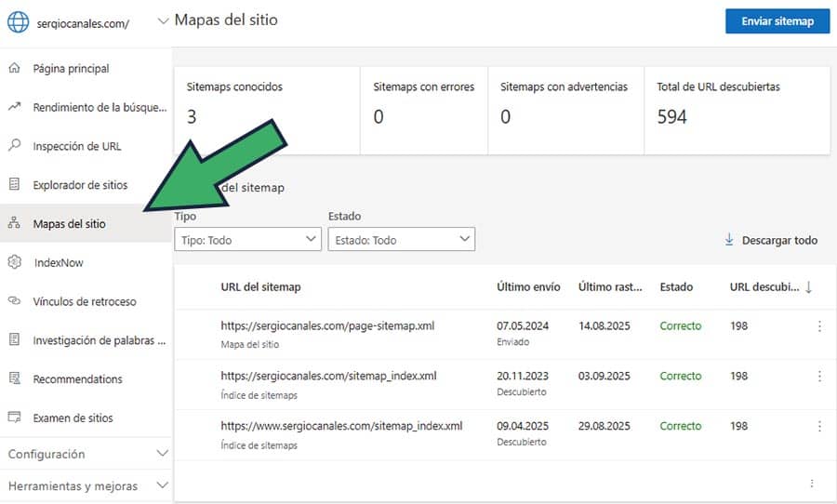
Task: Click the download arrow icon
Action: tap(728, 240)
